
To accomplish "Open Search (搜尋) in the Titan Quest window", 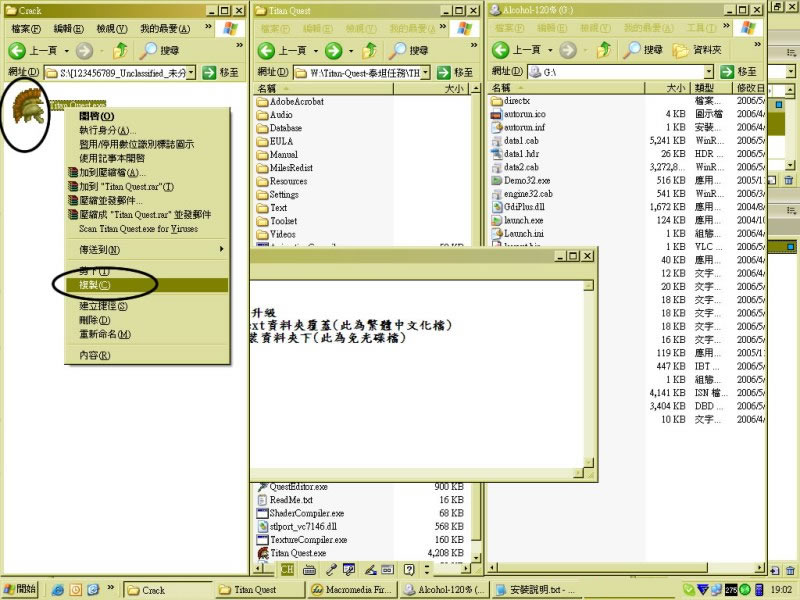I will pyautogui.click(x=409, y=50).
